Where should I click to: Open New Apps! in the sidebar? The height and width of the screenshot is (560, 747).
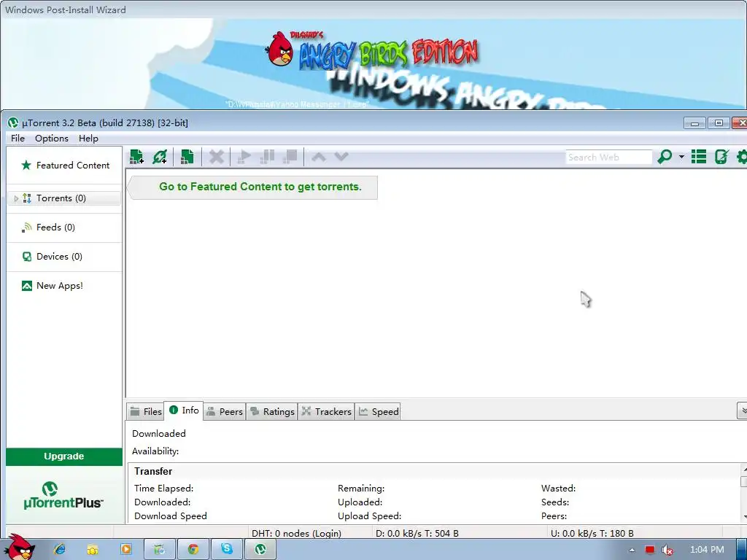(x=64, y=286)
